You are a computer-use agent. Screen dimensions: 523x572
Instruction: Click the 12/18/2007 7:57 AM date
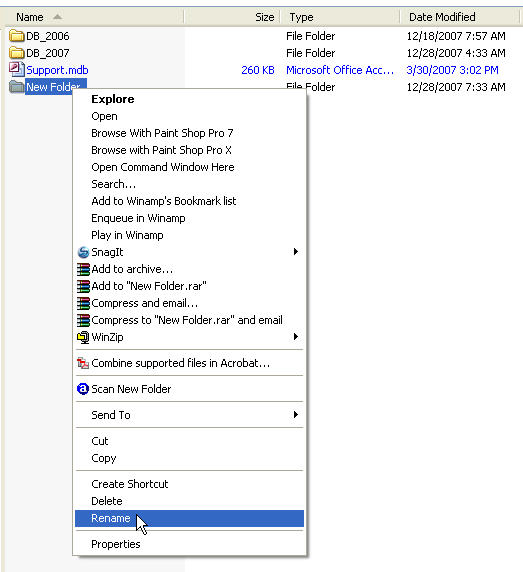(x=456, y=36)
